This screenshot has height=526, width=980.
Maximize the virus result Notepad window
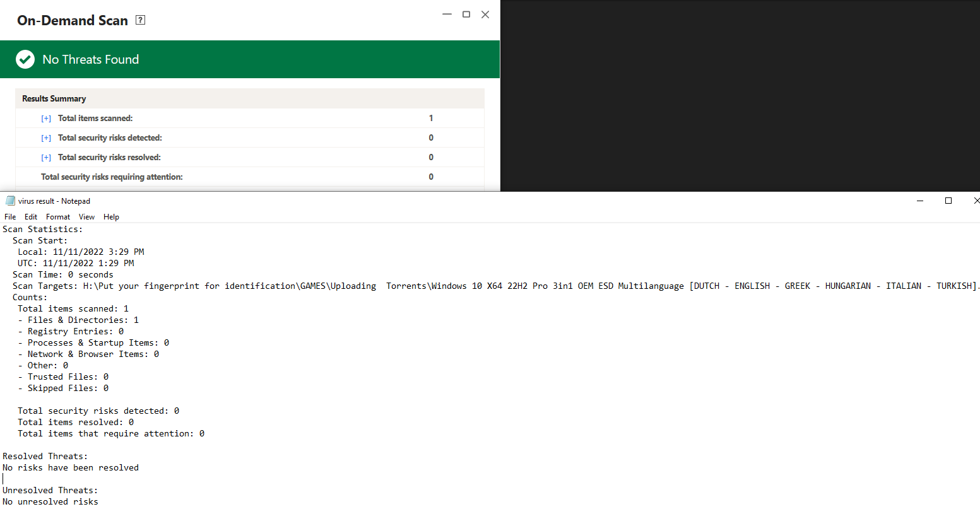pyautogui.click(x=948, y=201)
